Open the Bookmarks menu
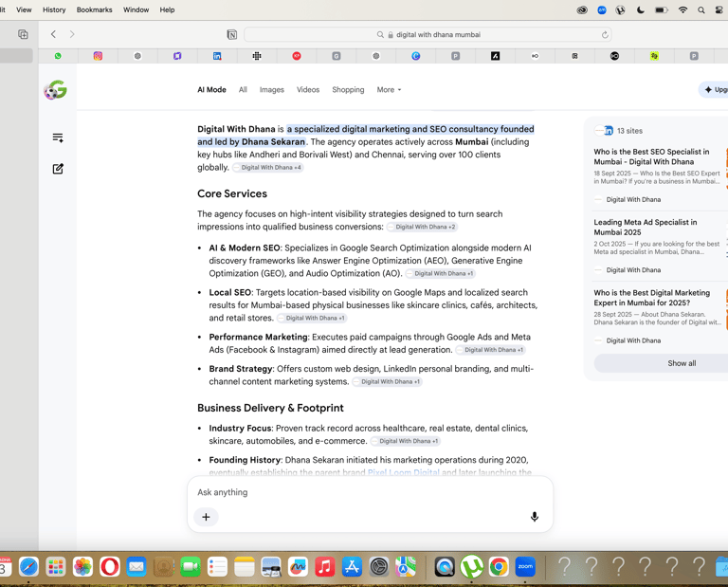The height and width of the screenshot is (587, 728). [94, 9]
